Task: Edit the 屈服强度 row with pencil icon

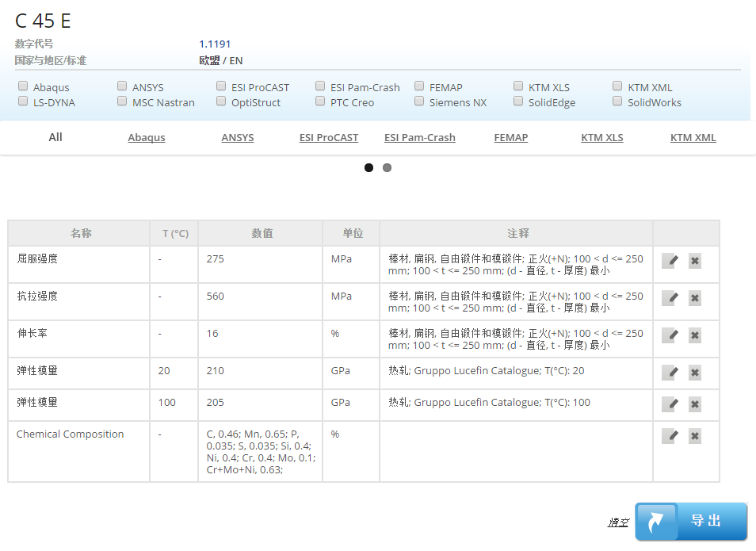Action: (670, 261)
